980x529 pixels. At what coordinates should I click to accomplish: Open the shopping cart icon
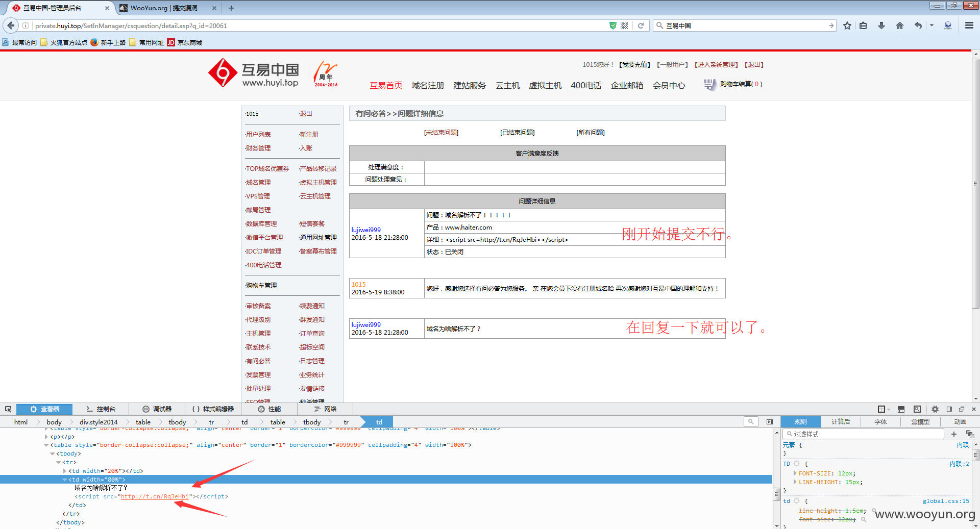pyautogui.click(x=709, y=84)
